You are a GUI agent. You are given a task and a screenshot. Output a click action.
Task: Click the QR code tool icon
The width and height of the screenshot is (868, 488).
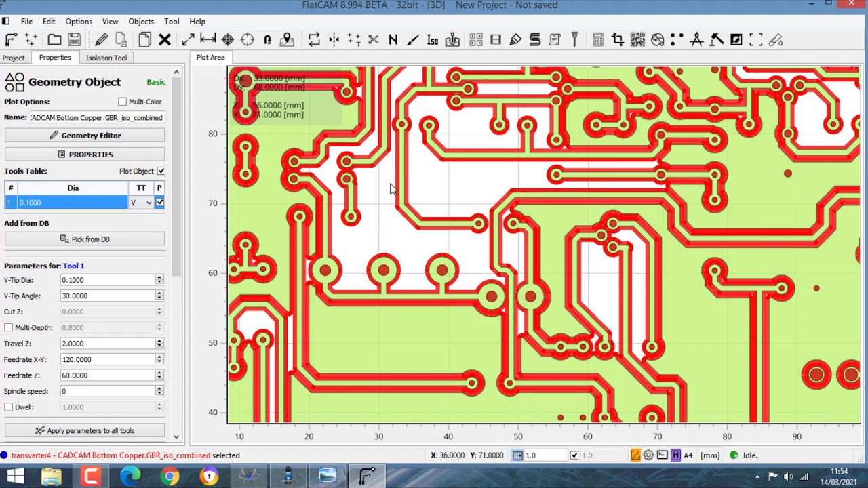click(x=637, y=40)
